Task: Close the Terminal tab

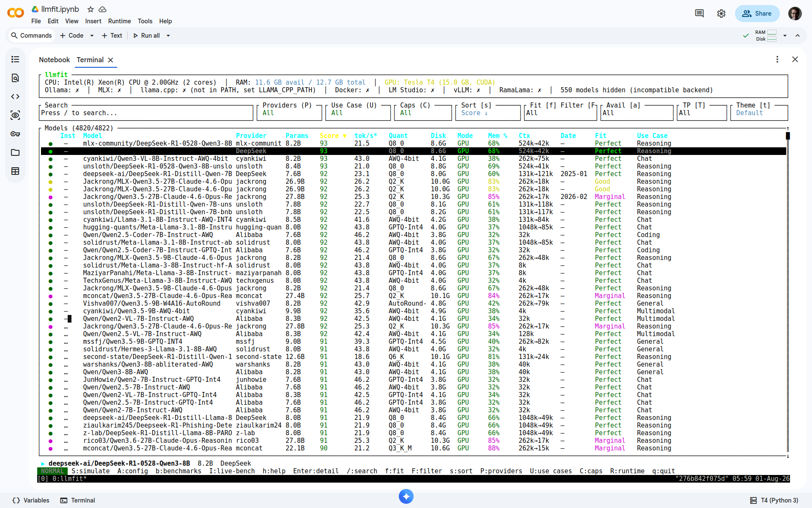Action: pyautogui.click(x=110, y=60)
